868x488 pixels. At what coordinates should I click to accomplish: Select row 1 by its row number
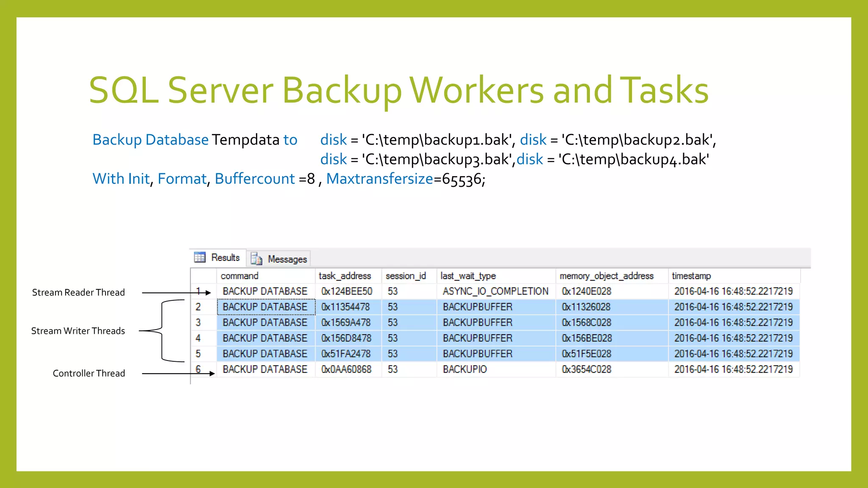198,291
